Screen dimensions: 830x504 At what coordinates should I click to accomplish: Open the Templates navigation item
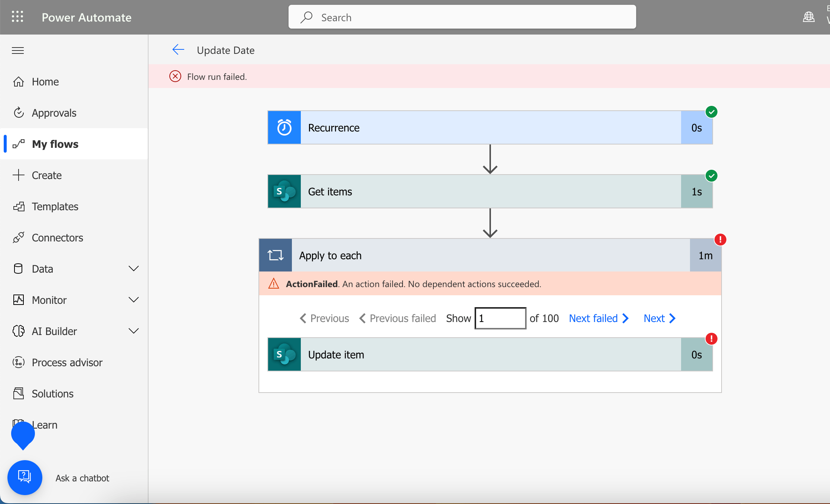coord(55,207)
